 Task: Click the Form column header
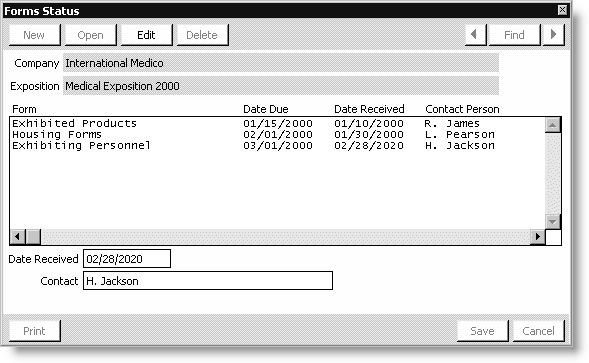click(24, 109)
